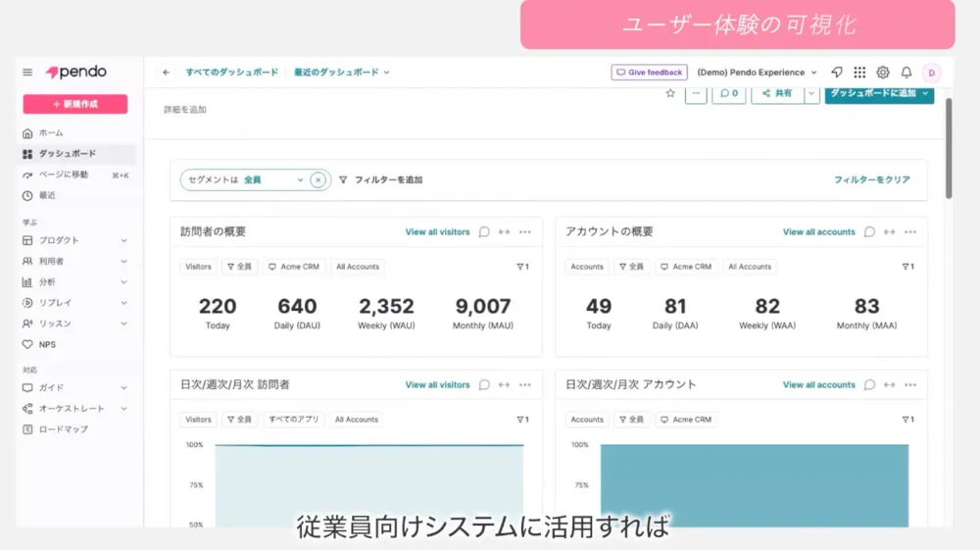Open the resource center megaphone icon
The image size is (980, 550).
[836, 73]
